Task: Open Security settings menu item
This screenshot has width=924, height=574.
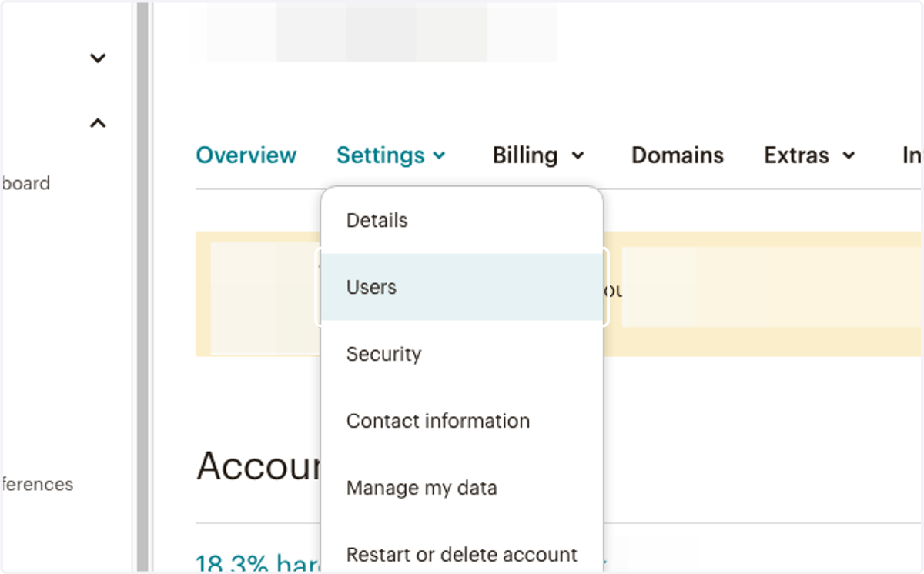Action: [462, 354]
